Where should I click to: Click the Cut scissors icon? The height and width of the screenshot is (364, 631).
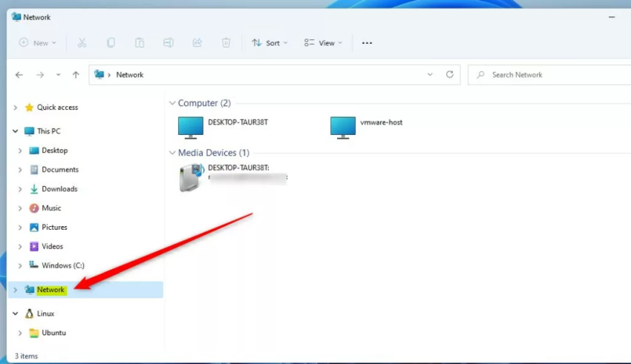coord(82,42)
